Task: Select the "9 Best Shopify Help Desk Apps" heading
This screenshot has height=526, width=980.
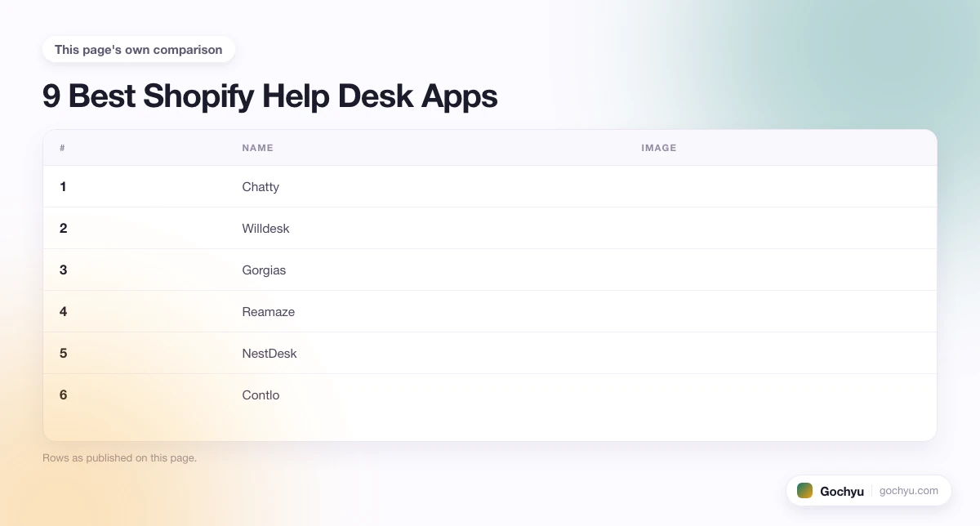Action: [269, 96]
